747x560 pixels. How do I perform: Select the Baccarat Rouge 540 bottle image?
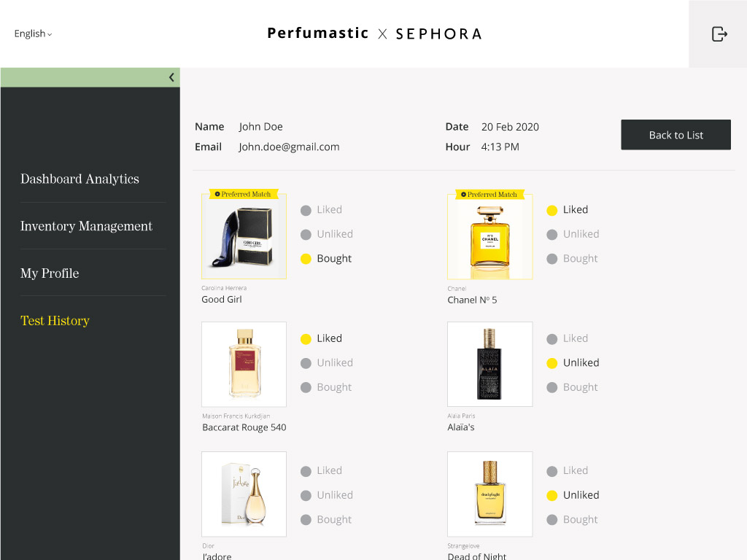(244, 364)
